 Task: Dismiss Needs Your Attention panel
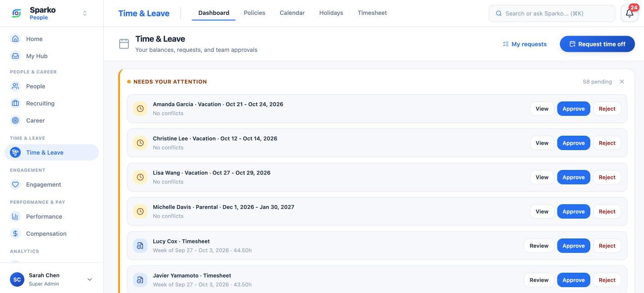click(x=622, y=82)
